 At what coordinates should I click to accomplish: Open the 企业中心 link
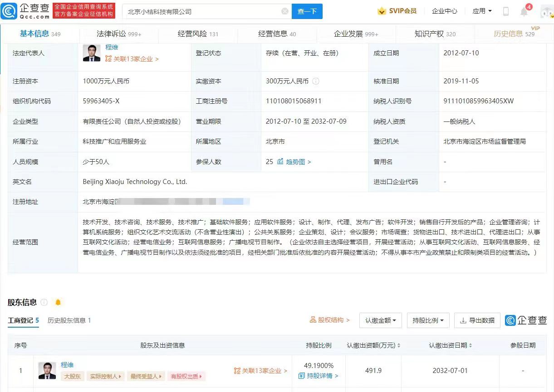(x=445, y=11)
